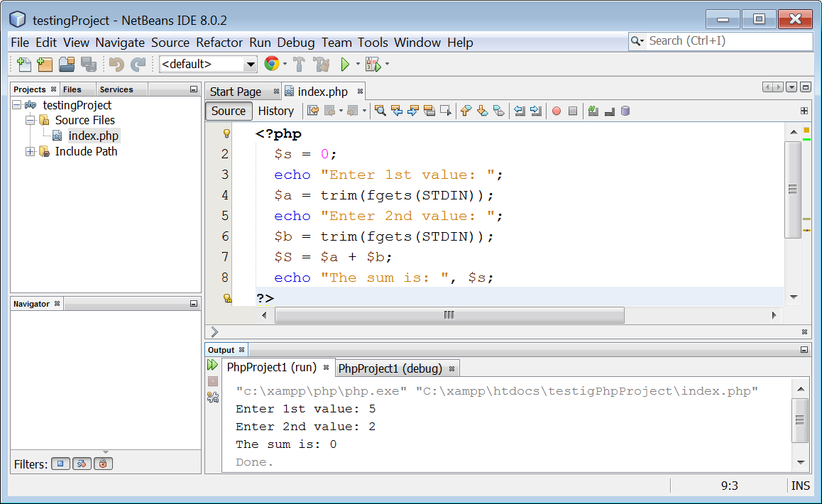Viewport: 822px width, 504px height.
Task: Toggle the third Navigator filter with lock
Action: click(103, 464)
